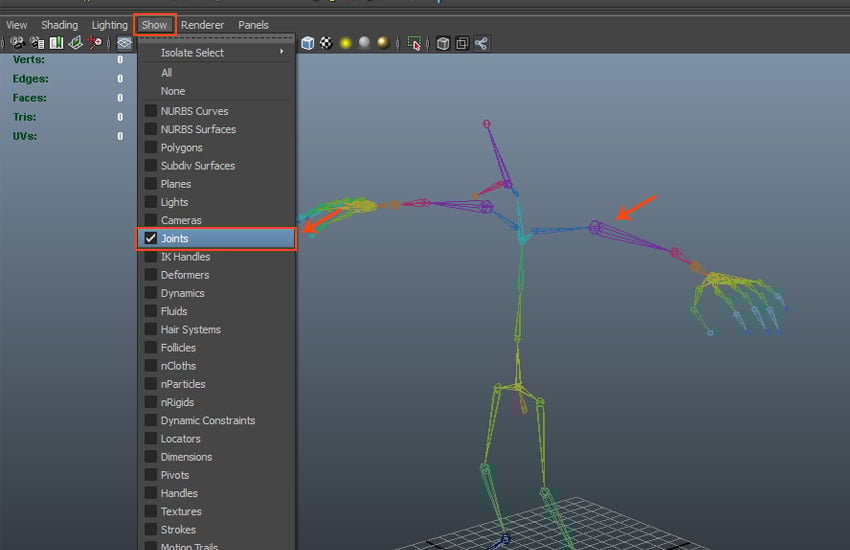The image size is (850, 550).
Task: Open the Panels dropdown menu
Action: coord(253,25)
